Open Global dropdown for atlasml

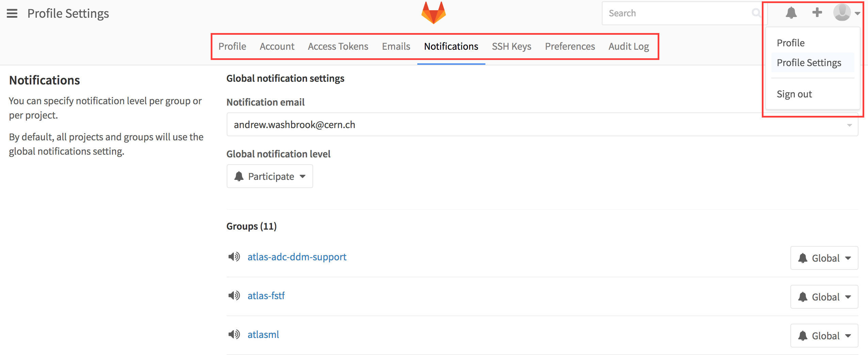[x=824, y=336]
